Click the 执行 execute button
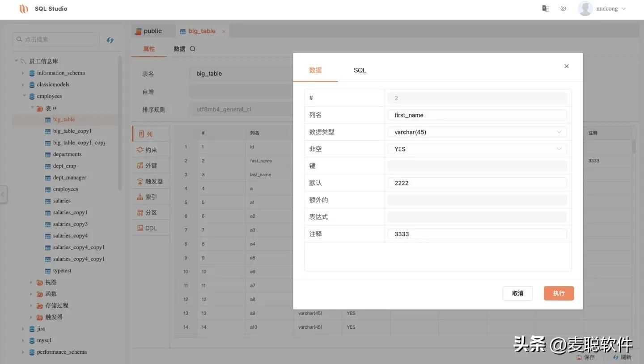Image resolution: width=644 pixels, height=364 pixels. (x=559, y=293)
